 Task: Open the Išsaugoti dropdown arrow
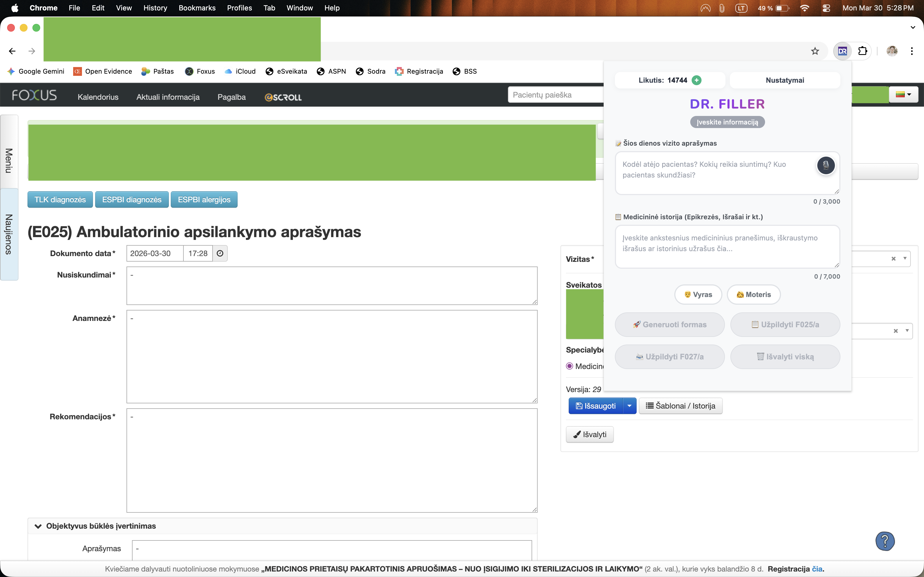(x=629, y=406)
